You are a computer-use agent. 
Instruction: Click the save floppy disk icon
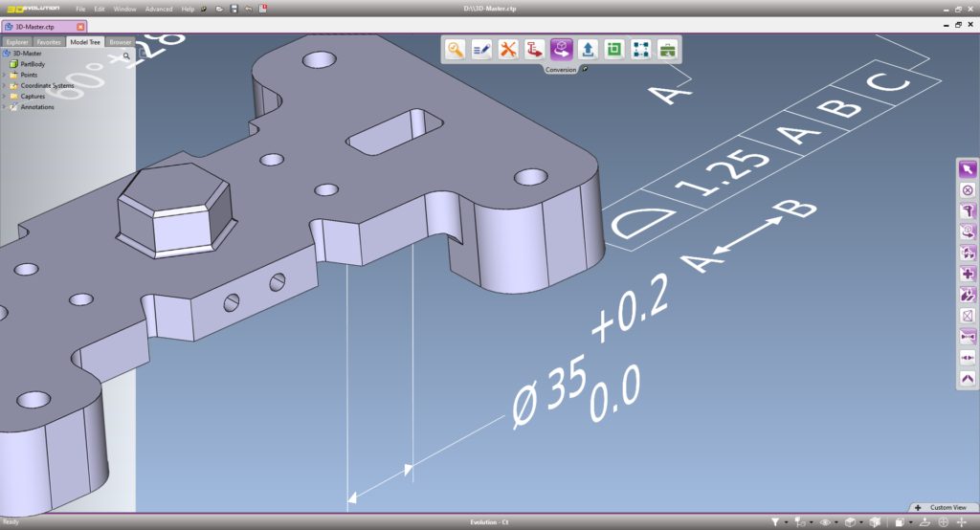tap(234, 9)
